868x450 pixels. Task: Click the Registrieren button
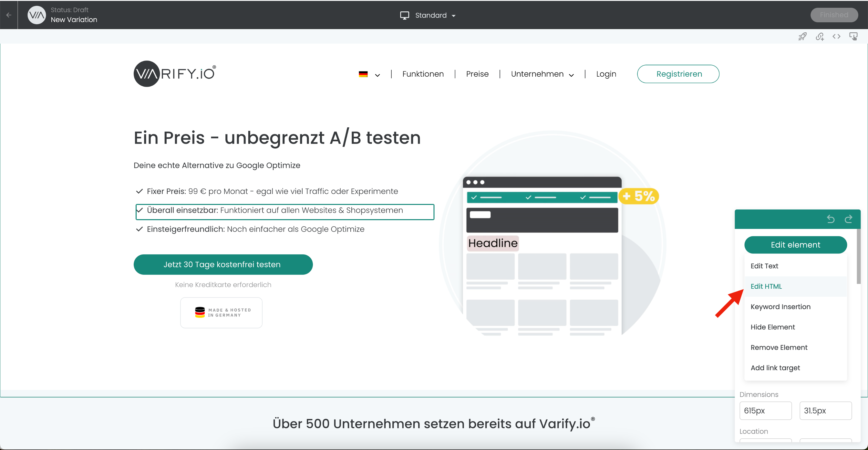coord(678,74)
